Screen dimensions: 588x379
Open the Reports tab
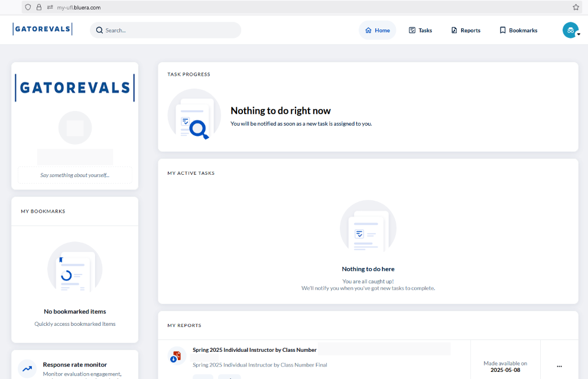[x=466, y=30]
